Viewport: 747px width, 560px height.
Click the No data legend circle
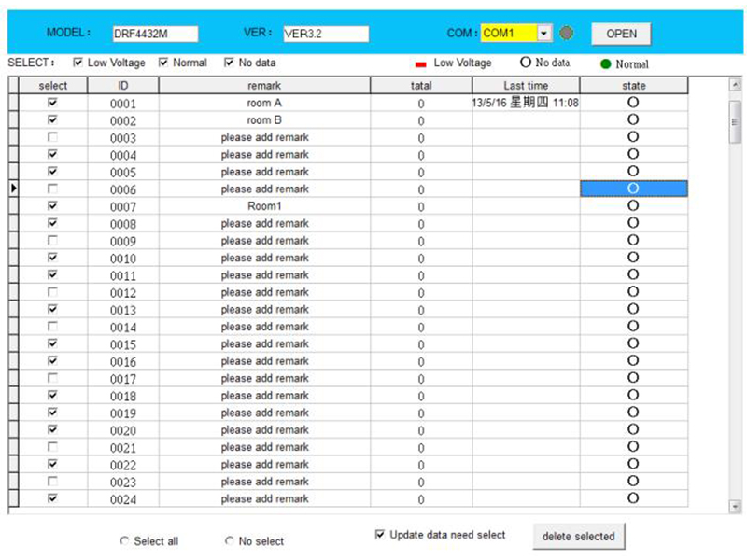[525, 63]
